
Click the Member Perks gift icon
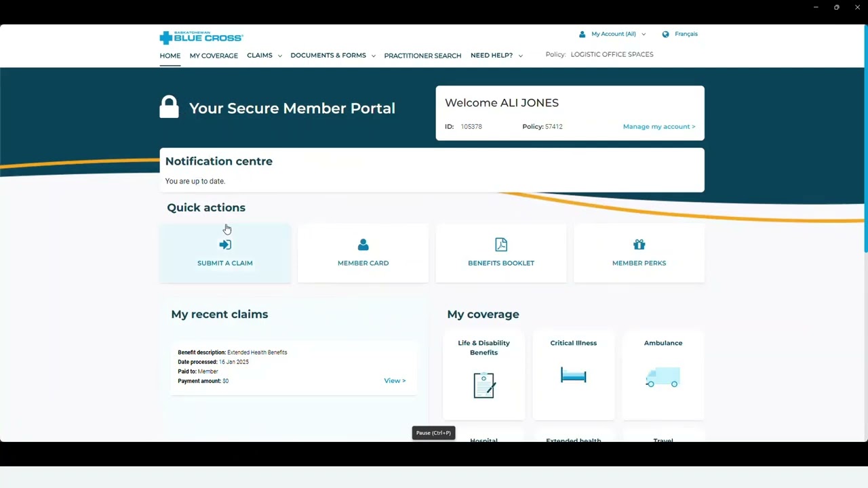[639, 245]
